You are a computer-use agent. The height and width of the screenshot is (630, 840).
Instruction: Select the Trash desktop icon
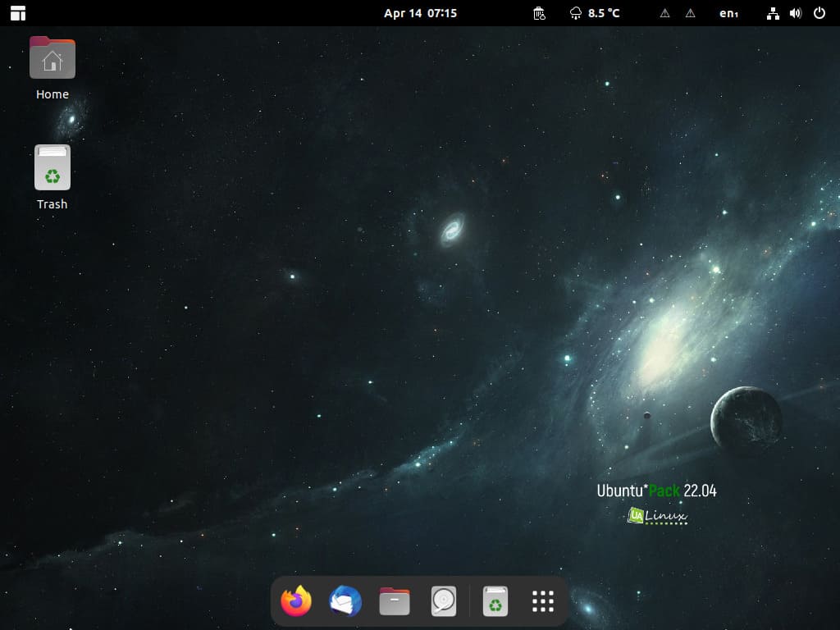coord(52,167)
